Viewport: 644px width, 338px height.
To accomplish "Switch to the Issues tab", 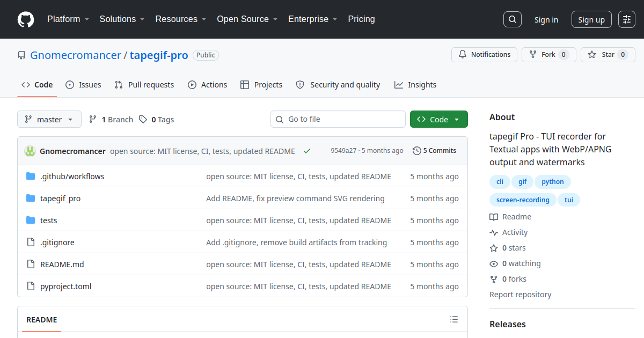I will (x=83, y=85).
